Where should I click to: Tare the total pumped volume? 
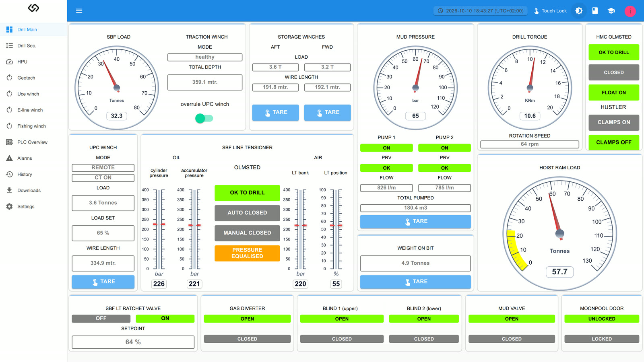click(x=415, y=222)
